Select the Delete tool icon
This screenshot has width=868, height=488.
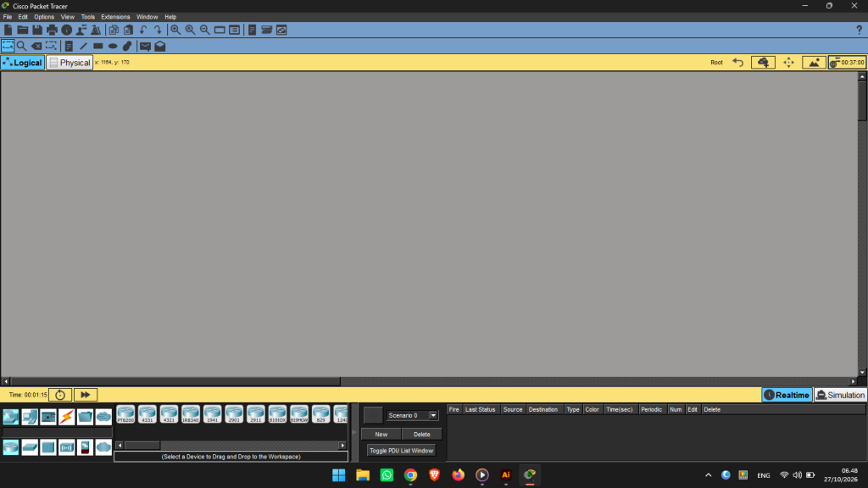(x=36, y=46)
